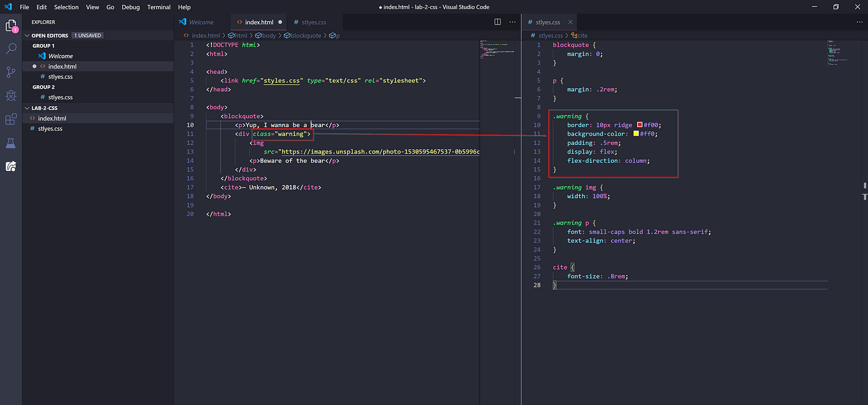
Task: Click the '— Unknown, 2018' cite text
Action: pos(270,188)
